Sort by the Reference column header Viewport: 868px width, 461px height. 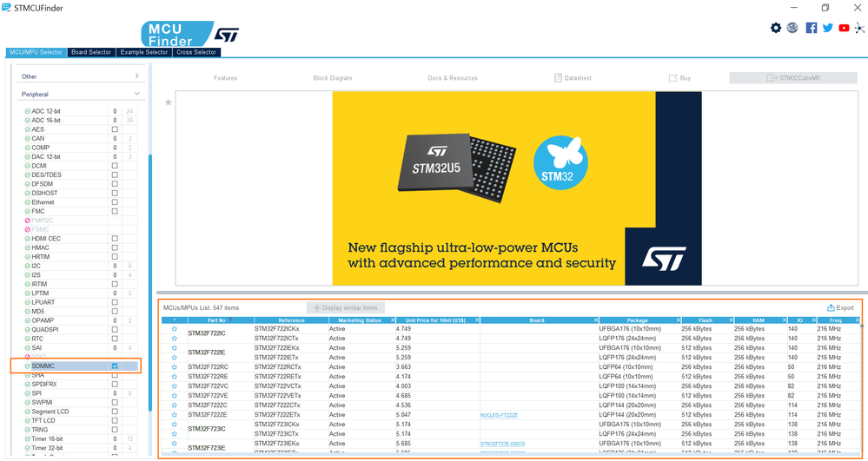[291, 320]
